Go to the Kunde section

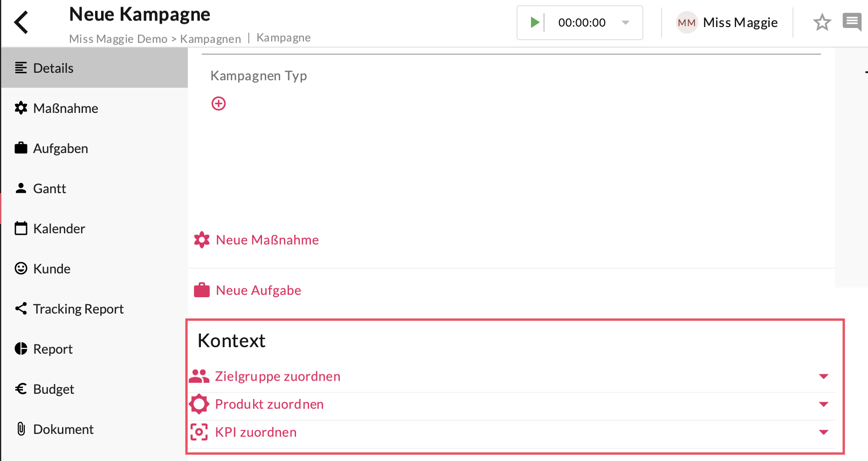tap(52, 269)
